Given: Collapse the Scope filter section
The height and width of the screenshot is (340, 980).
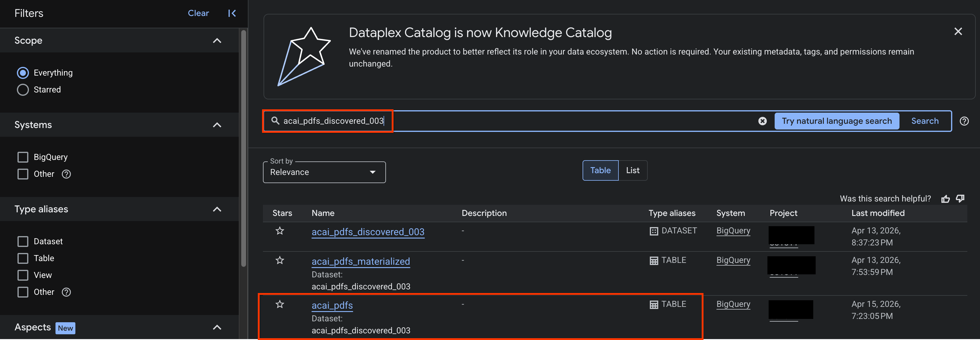Looking at the screenshot, I should point(217,40).
